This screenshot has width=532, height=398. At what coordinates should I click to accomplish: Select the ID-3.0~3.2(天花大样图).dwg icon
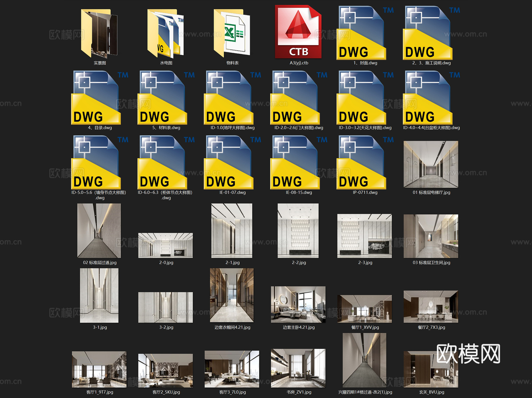point(365,98)
